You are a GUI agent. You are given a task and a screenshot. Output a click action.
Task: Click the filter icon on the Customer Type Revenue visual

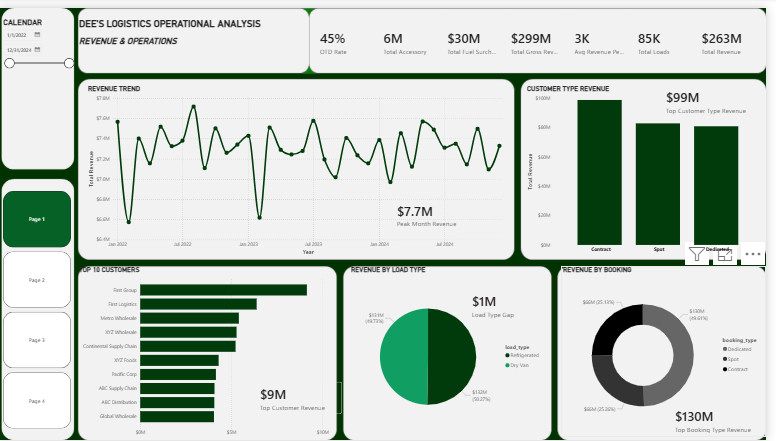[x=696, y=254]
